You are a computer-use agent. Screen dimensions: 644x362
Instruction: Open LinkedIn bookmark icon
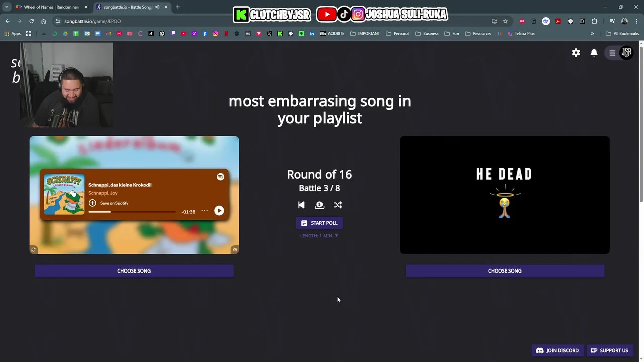coord(312,34)
